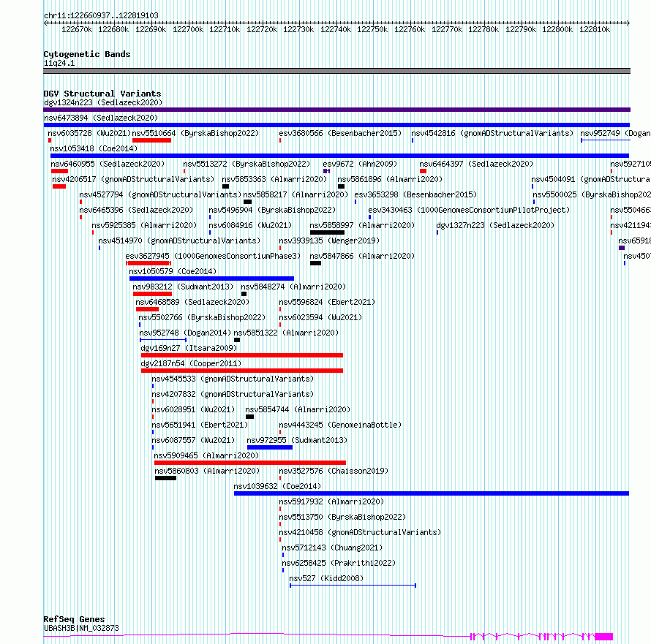Click nsv4207832 (gnomADStructuralVariants) label

click(x=233, y=394)
